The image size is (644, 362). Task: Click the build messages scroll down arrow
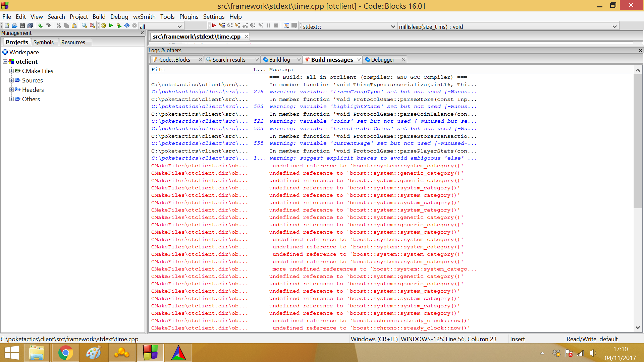(638, 328)
